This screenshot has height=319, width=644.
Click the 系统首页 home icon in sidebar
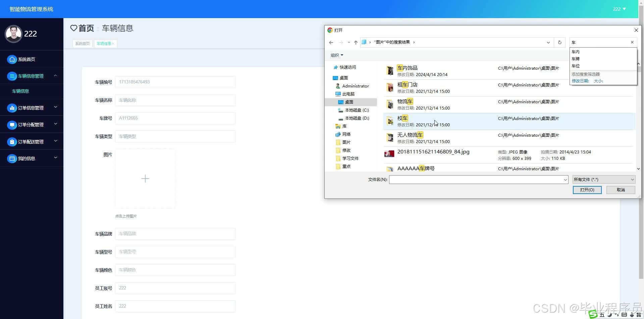pyautogui.click(x=12, y=59)
